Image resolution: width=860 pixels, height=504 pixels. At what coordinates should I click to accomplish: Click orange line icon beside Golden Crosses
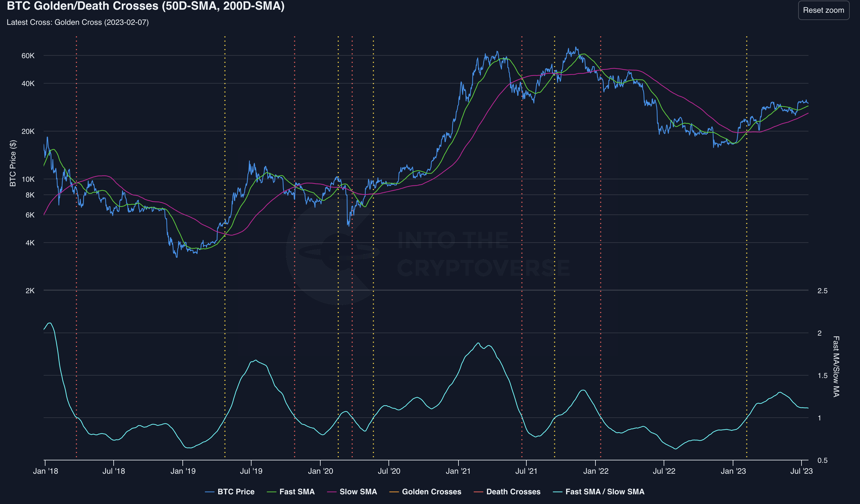coord(394,492)
